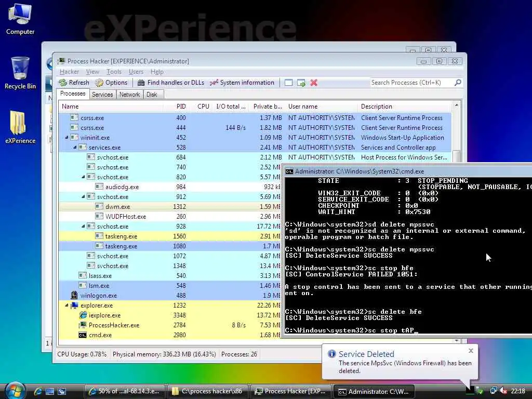This screenshot has width=532, height=399.
Task: Click the info icon in Service Deleted balloon
Action: [331, 354]
